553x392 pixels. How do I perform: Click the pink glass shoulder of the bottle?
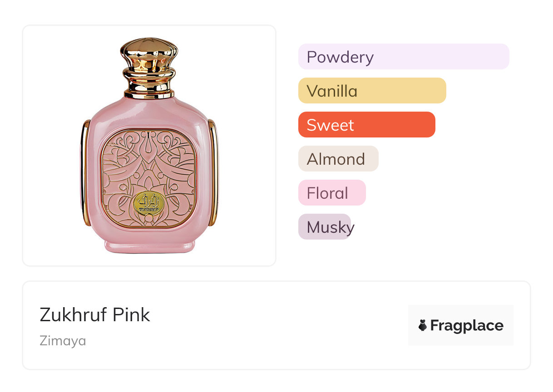coord(149,113)
